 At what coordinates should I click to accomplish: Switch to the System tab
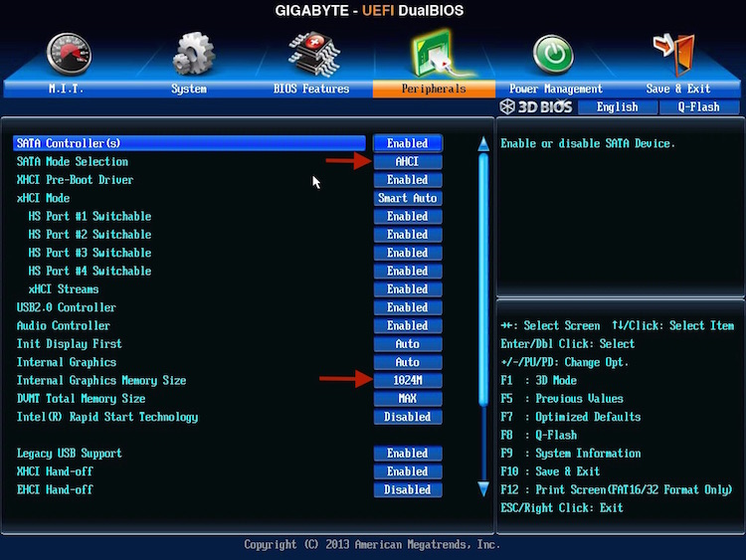[x=189, y=89]
